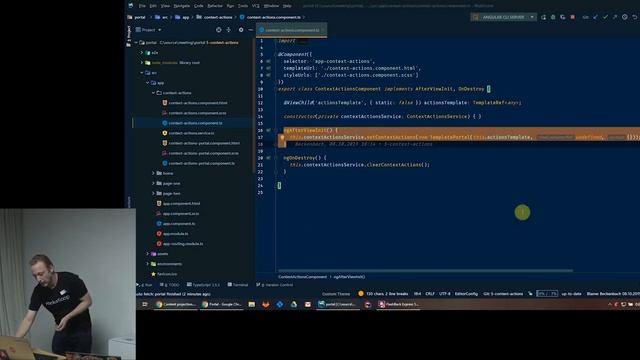This screenshot has width=640, height=360.
Task: Click the Git push arrow icon
Action: (x=615, y=17)
